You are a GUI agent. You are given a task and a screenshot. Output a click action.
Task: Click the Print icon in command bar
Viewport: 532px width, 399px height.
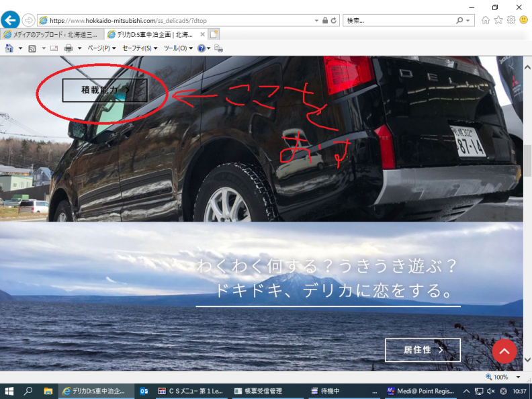(69, 48)
